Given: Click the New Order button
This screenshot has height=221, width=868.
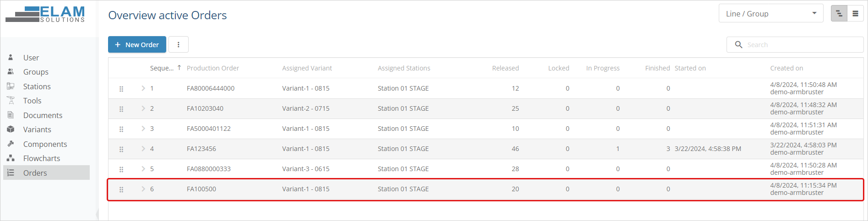Looking at the screenshot, I should 137,44.
